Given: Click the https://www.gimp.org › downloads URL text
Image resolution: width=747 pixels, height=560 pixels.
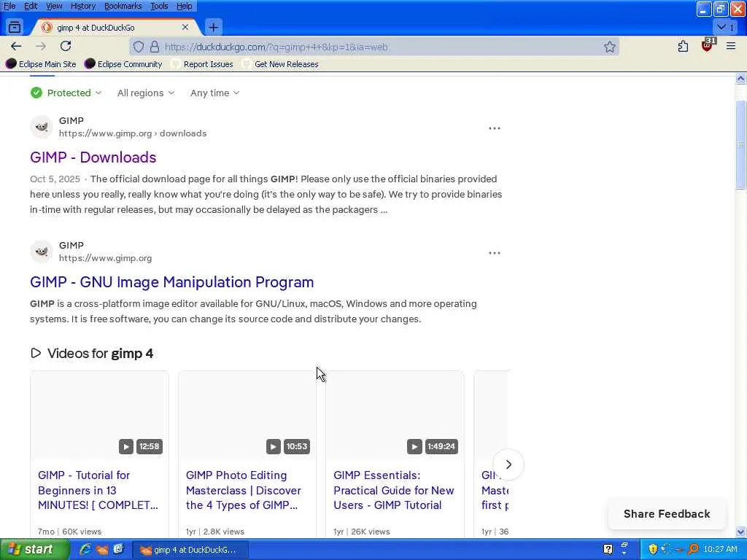Looking at the screenshot, I should (133, 133).
